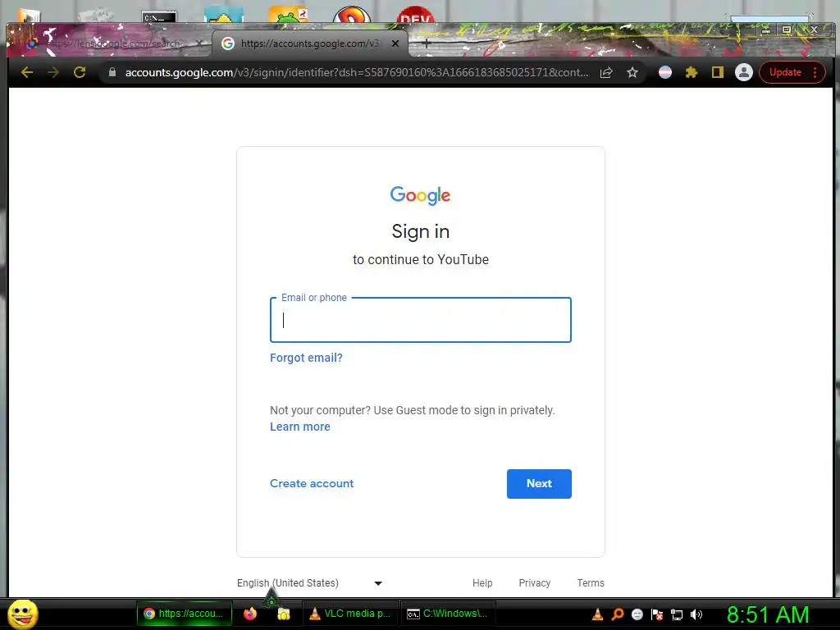Close the lens.google.com tab
Image resolution: width=840 pixels, height=630 pixels.
pos(199,43)
